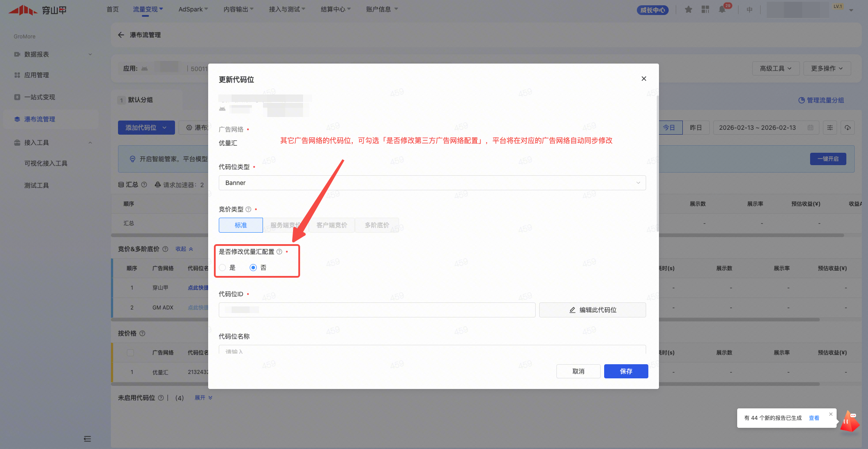868x449 pixels.
Task: Choose the 标准 bidding type
Action: point(241,225)
